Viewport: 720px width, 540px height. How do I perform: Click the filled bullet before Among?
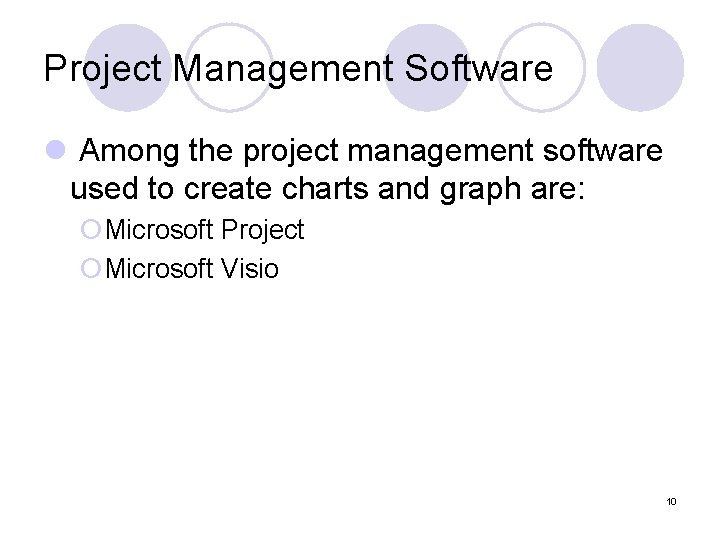[x=55, y=151]
